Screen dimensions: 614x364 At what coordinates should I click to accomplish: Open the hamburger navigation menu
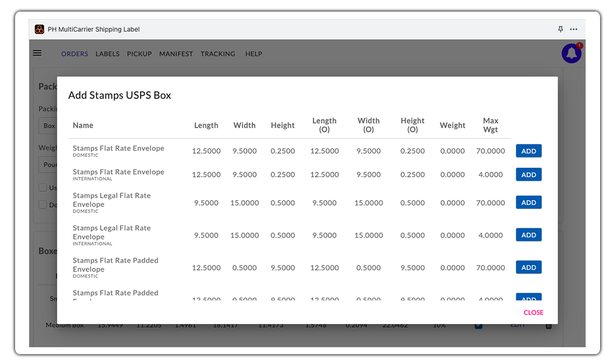(x=37, y=53)
